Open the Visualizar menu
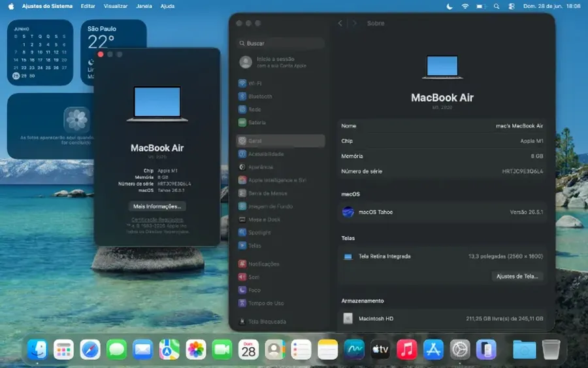588x368 pixels. coord(116,6)
